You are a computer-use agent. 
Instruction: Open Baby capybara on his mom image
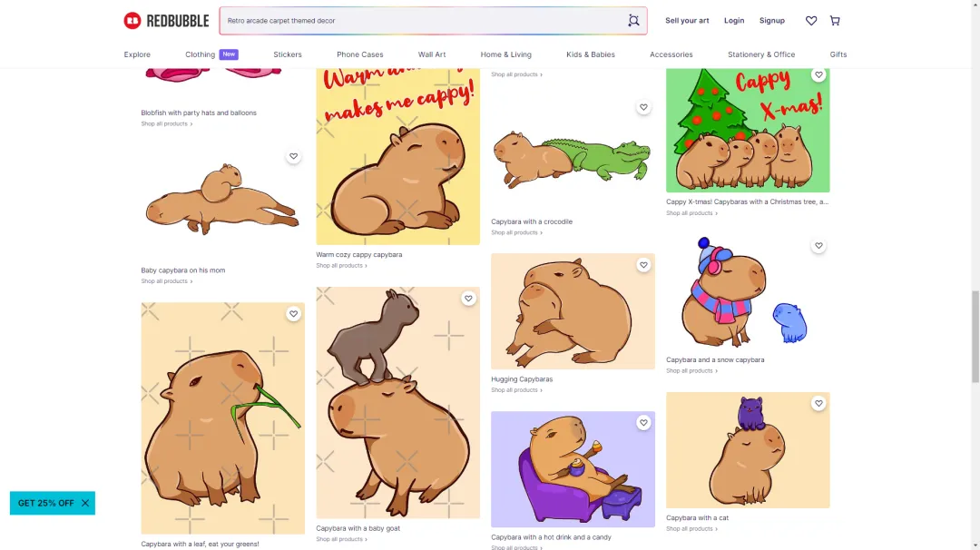(x=222, y=203)
